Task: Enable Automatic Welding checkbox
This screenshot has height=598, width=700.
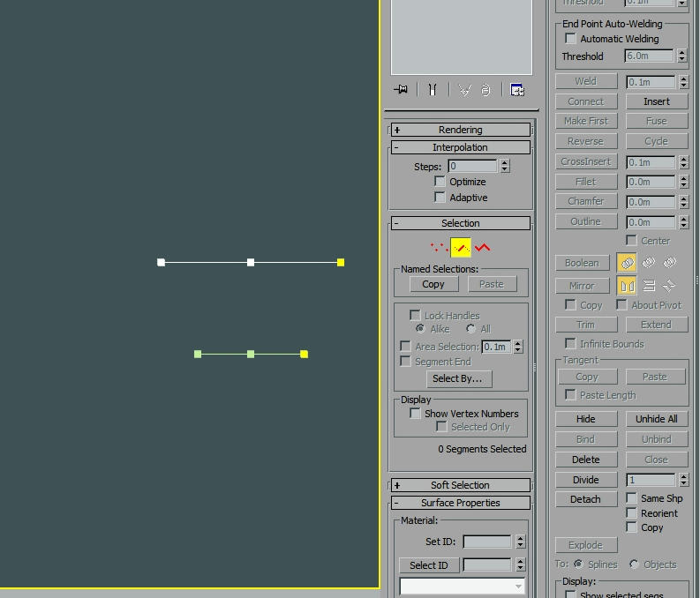Action: 570,38
